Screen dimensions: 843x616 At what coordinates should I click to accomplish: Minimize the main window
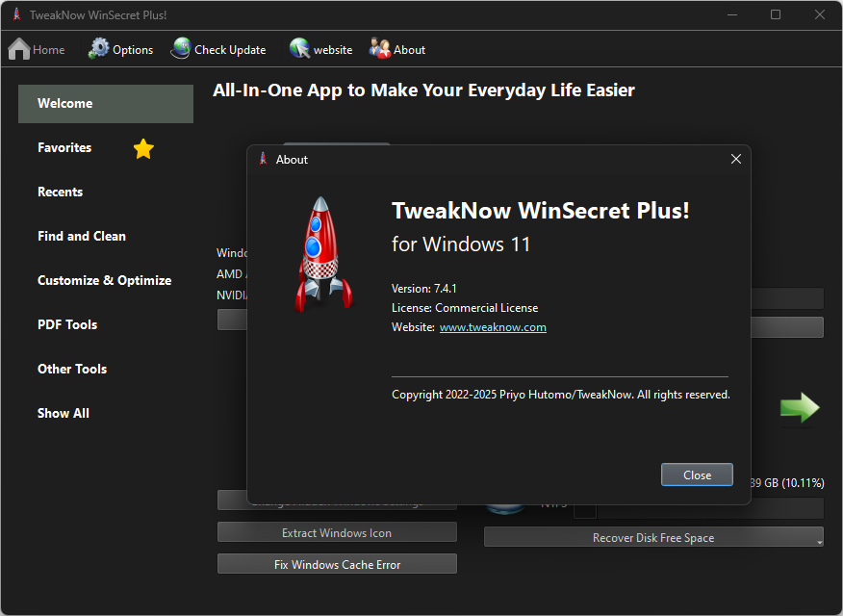click(x=731, y=14)
